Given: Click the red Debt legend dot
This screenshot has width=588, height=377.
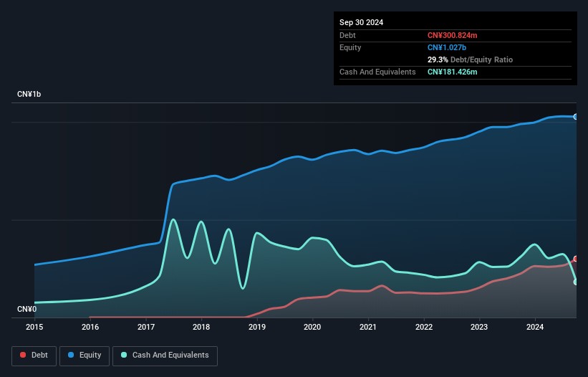Looking at the screenshot, I should click(23, 355).
